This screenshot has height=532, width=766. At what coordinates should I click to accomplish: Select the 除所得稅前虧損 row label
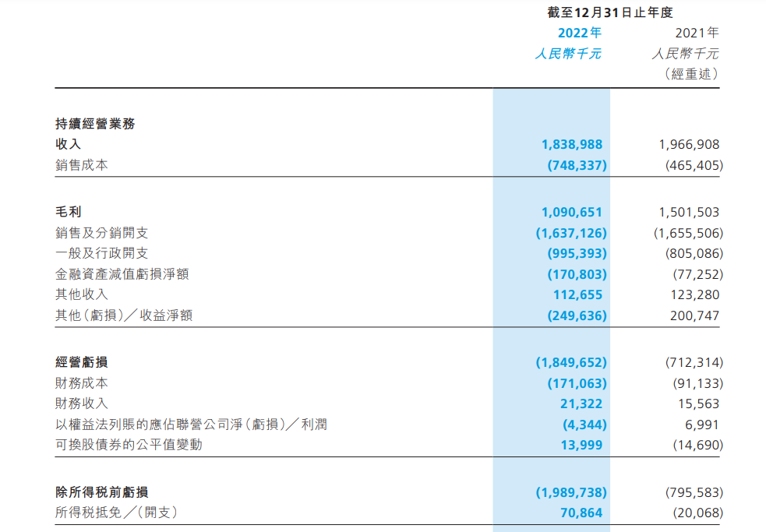(101, 492)
